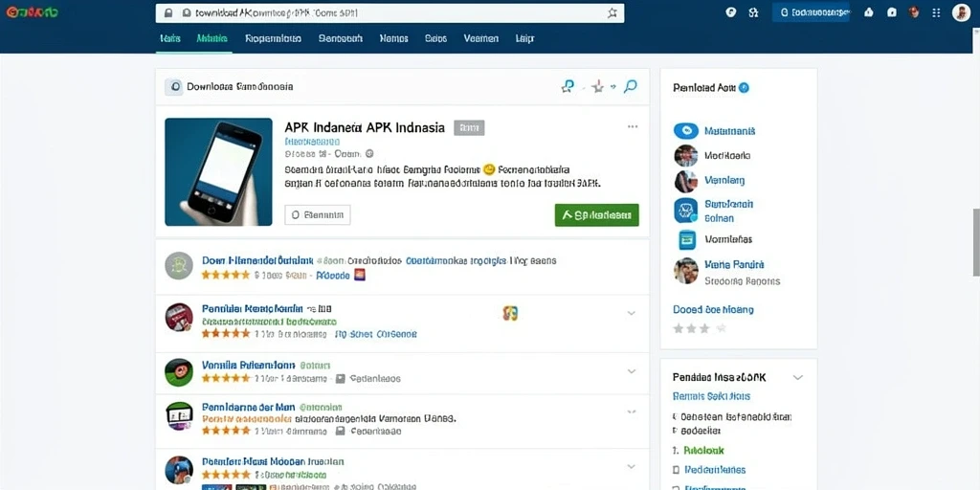Click the square app icon of the Pennidarne row

pyautogui.click(x=179, y=416)
